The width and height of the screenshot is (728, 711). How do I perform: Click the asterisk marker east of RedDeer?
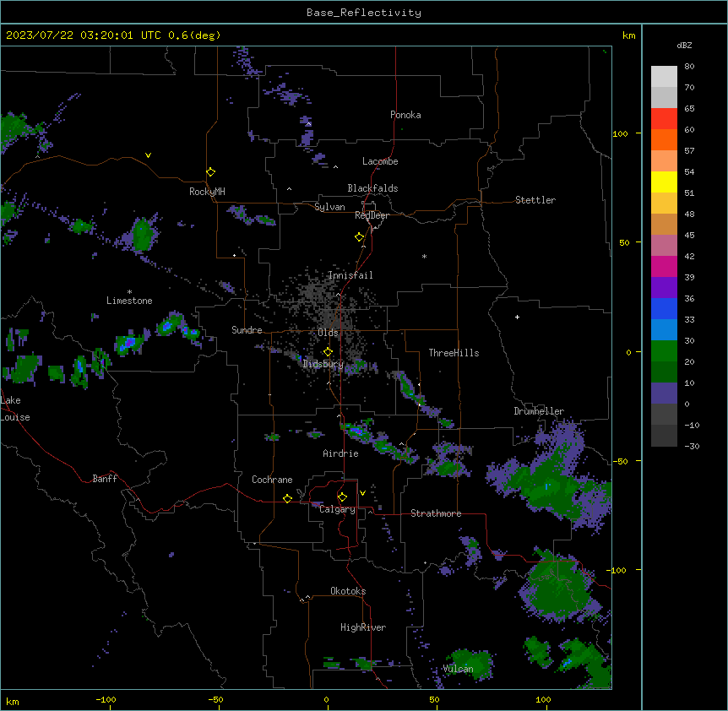(424, 256)
